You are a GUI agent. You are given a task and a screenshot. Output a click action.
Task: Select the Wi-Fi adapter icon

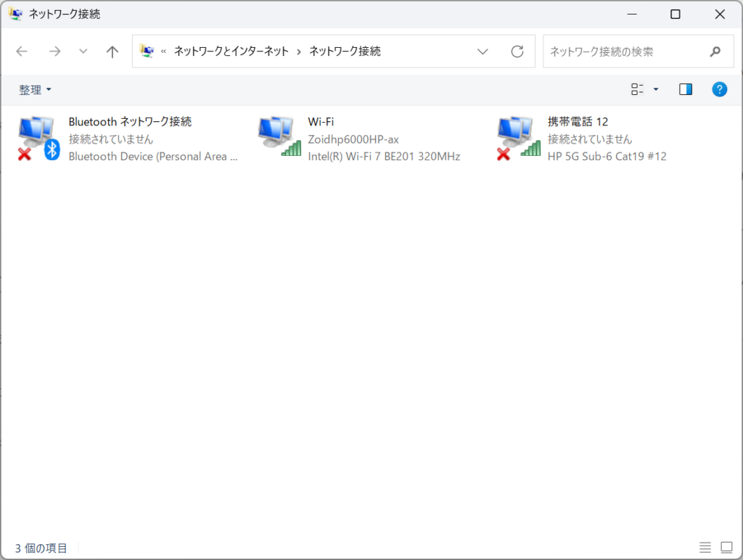pos(279,137)
